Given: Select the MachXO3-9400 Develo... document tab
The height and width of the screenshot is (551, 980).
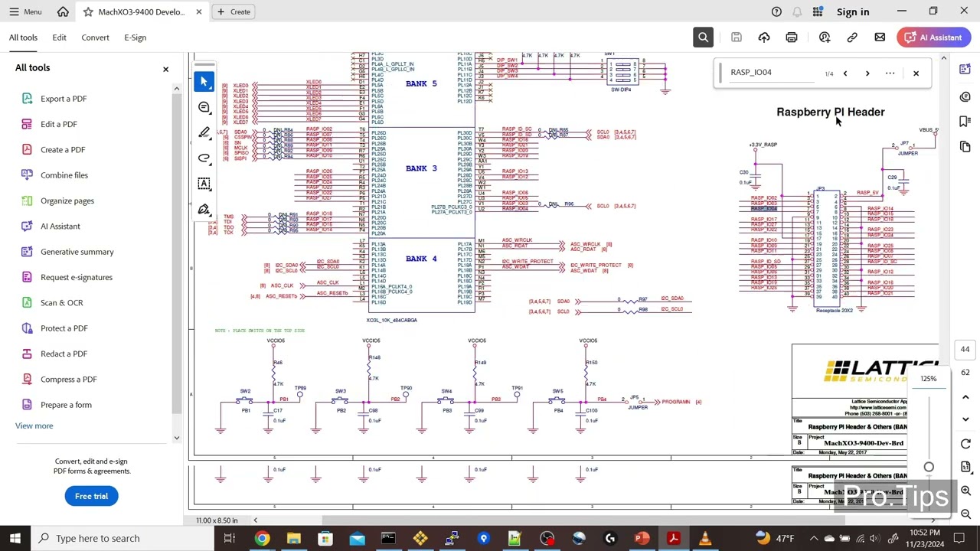Looking at the screenshot, I should pos(142,11).
